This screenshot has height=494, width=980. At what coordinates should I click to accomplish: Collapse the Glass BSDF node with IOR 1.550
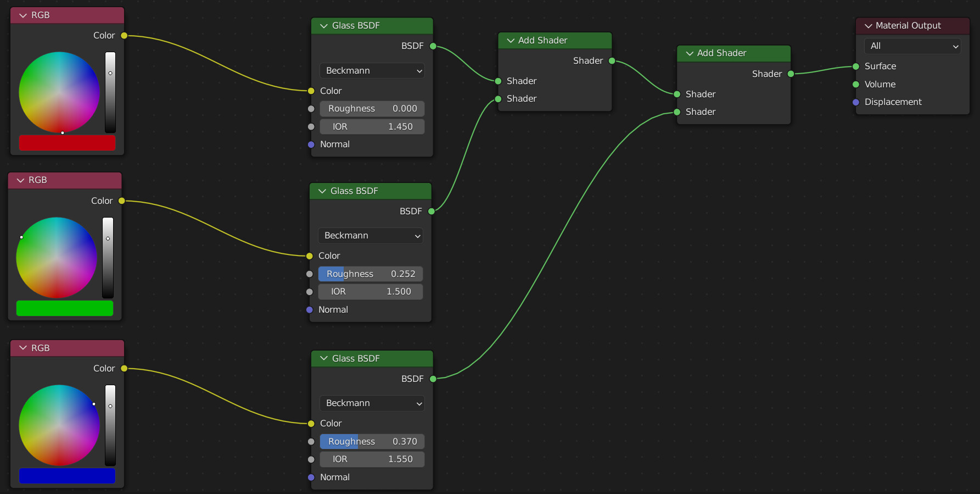coord(324,358)
